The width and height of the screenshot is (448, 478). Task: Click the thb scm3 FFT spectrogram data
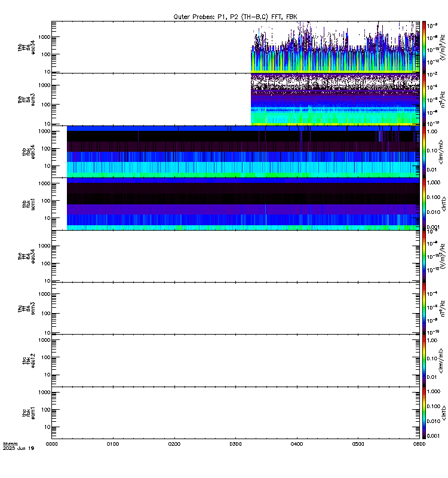(x=335, y=99)
